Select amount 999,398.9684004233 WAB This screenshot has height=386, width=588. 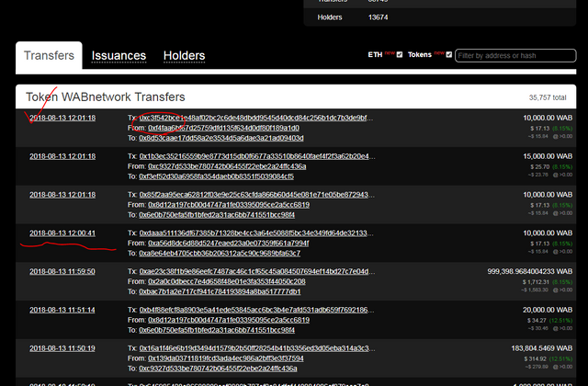530,271
